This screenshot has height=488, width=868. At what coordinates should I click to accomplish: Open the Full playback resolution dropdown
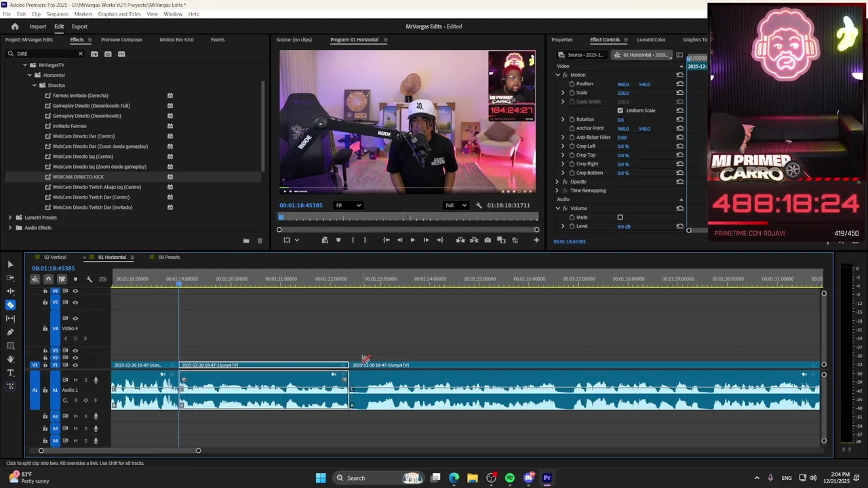pos(456,205)
